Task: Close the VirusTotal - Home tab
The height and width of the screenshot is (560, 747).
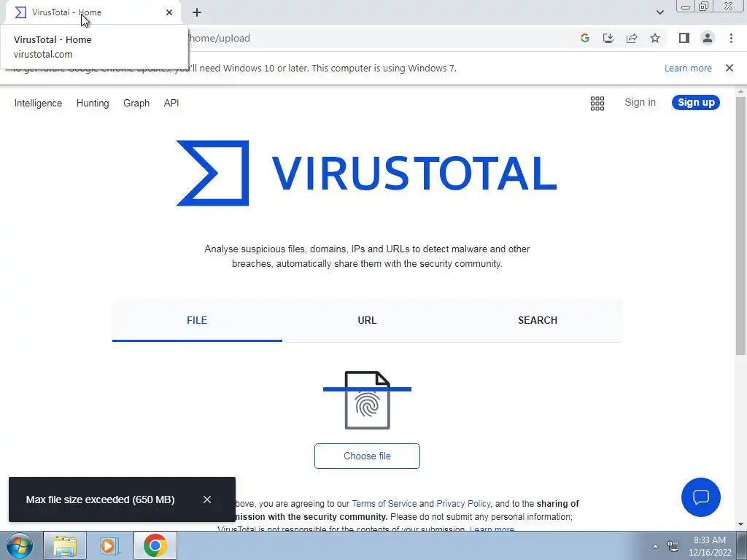Action: (x=169, y=12)
